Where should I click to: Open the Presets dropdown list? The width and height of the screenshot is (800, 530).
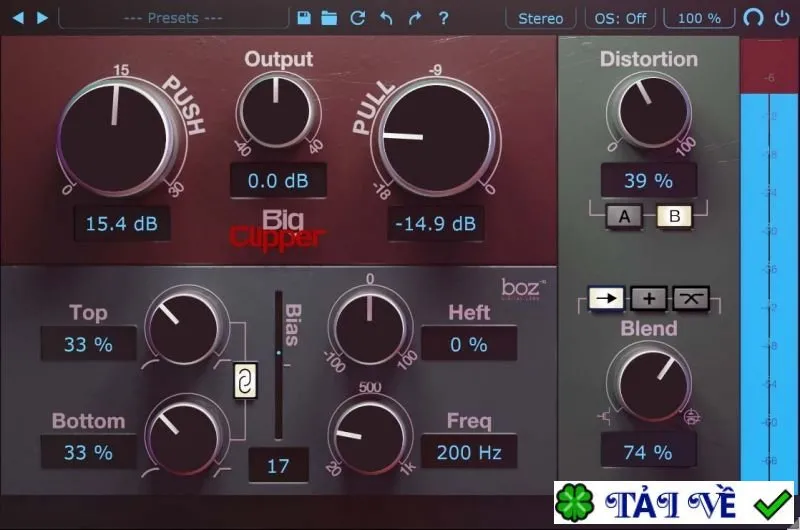click(x=173, y=18)
